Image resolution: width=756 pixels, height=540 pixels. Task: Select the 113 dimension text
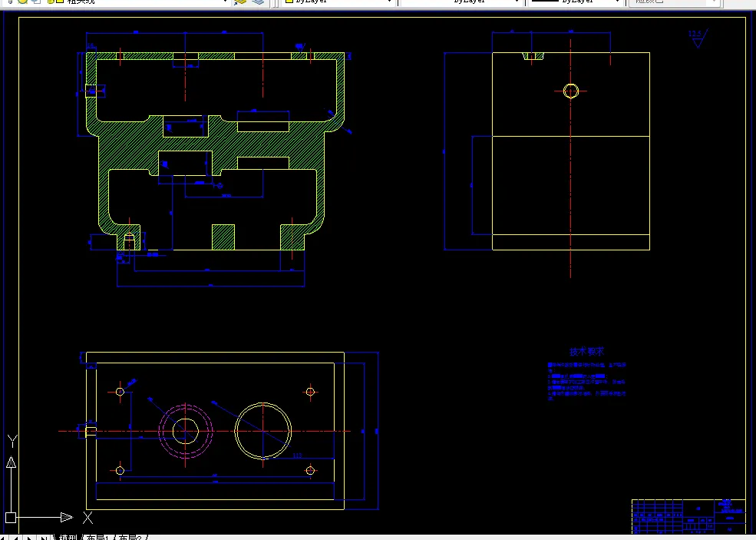tap(298, 455)
